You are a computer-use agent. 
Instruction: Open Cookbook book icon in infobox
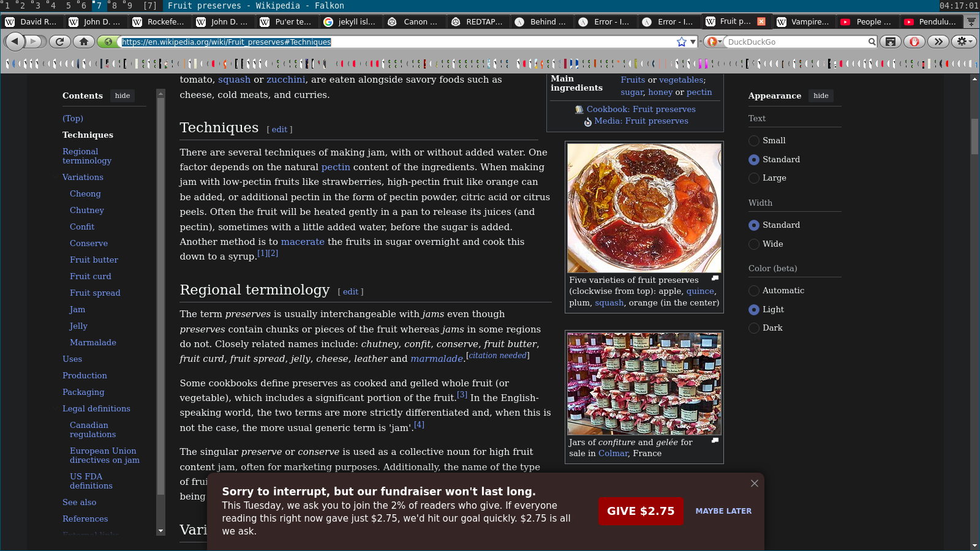point(579,109)
